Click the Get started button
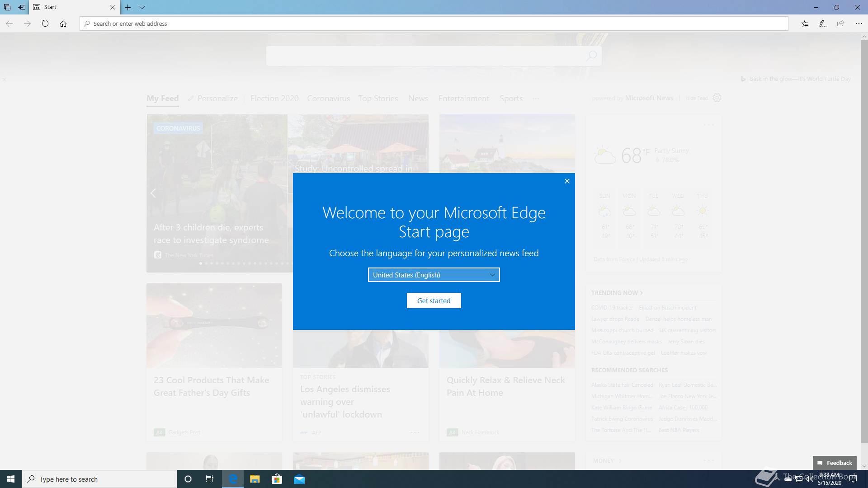This screenshot has width=868, height=488. tap(434, 300)
